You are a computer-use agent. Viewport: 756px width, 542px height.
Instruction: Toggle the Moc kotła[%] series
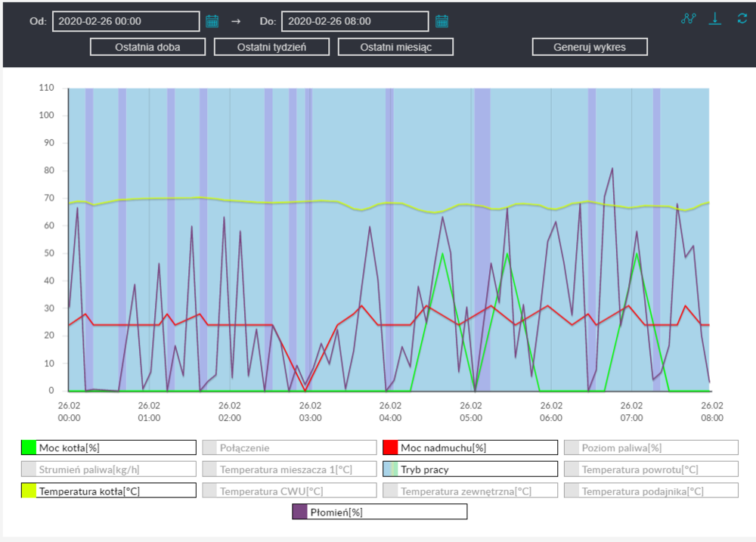click(109, 448)
